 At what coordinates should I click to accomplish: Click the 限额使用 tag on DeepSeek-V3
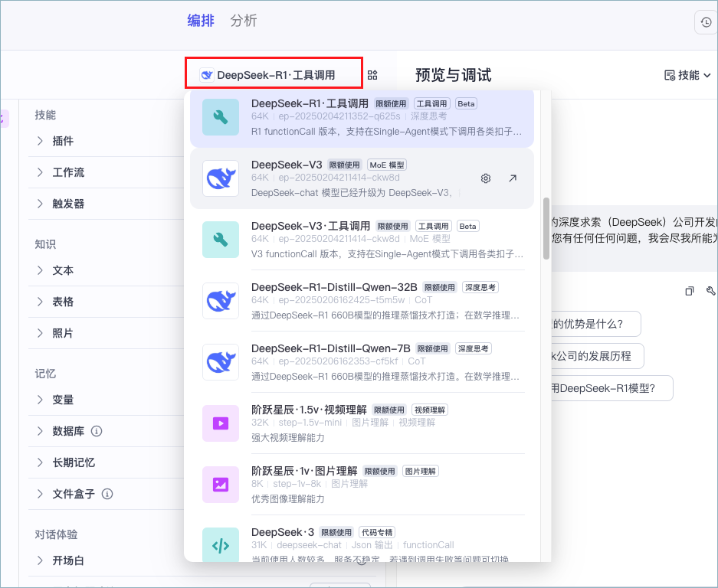click(344, 165)
